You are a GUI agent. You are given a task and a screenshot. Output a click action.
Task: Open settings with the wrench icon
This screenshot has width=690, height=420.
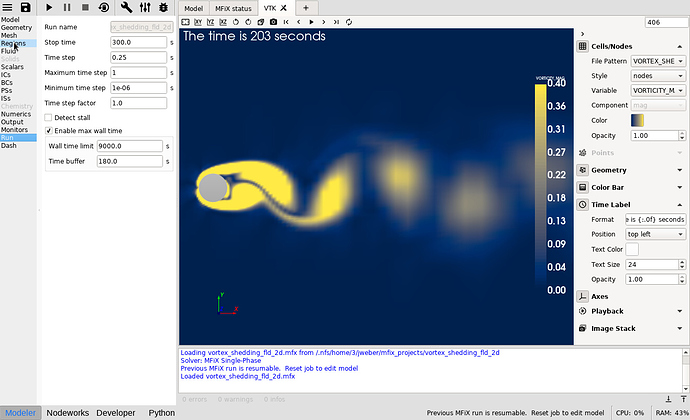click(126, 8)
